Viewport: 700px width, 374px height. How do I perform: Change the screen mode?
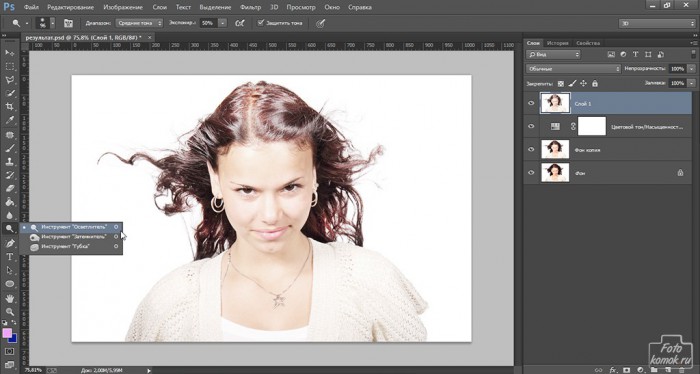pos(9,365)
